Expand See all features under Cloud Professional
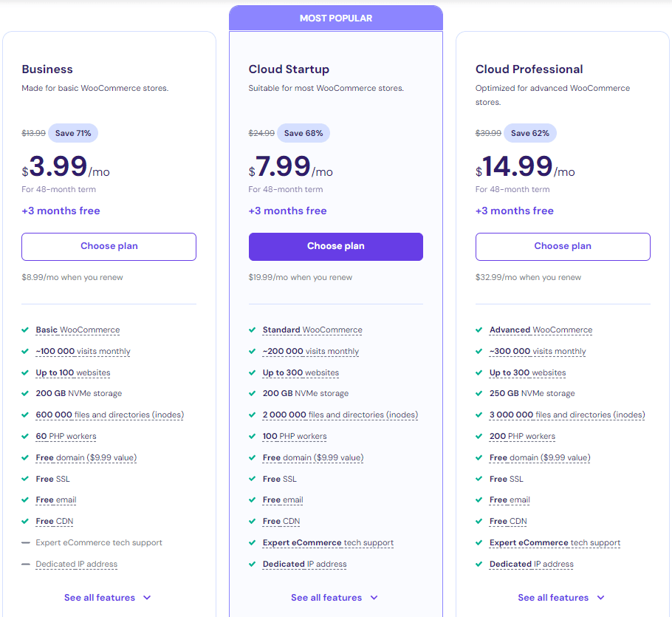Image resolution: width=672 pixels, height=617 pixels. (561, 597)
